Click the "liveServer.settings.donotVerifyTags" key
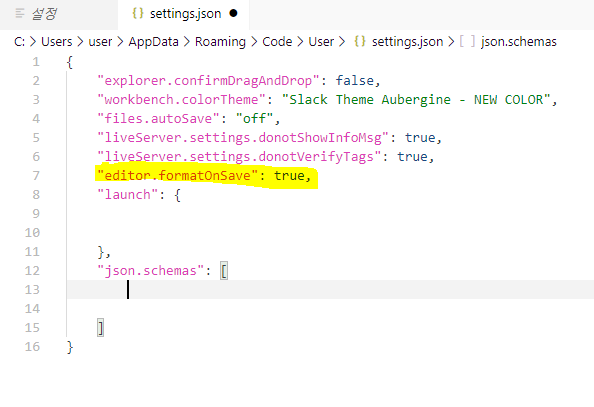Viewport: 594px width, 407px height. pos(239,157)
